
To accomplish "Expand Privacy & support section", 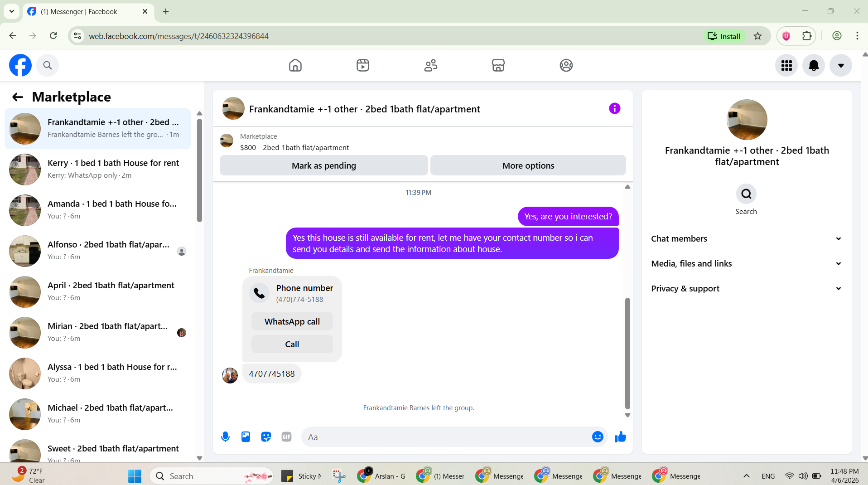I will pos(747,289).
